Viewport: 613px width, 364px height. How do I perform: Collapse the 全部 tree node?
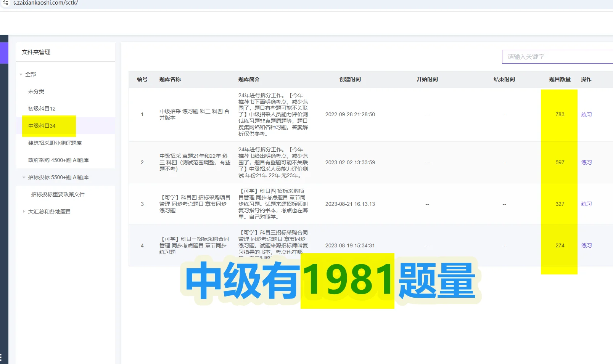click(x=21, y=74)
